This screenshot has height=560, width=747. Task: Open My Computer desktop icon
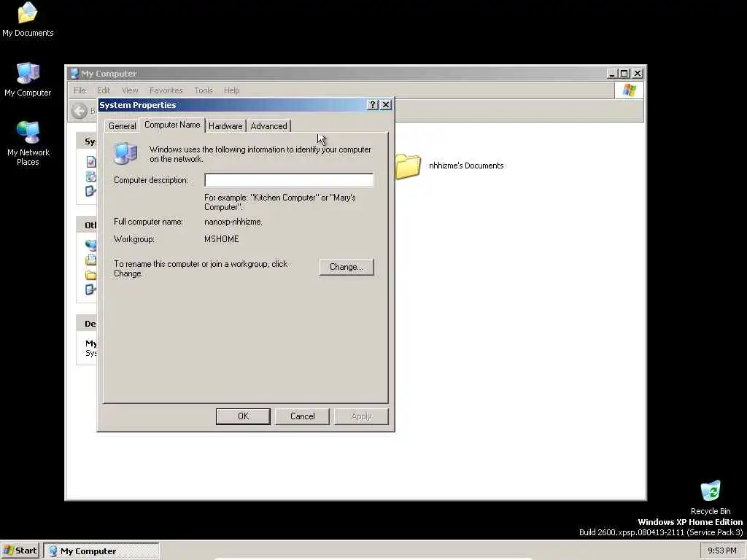tap(28, 79)
